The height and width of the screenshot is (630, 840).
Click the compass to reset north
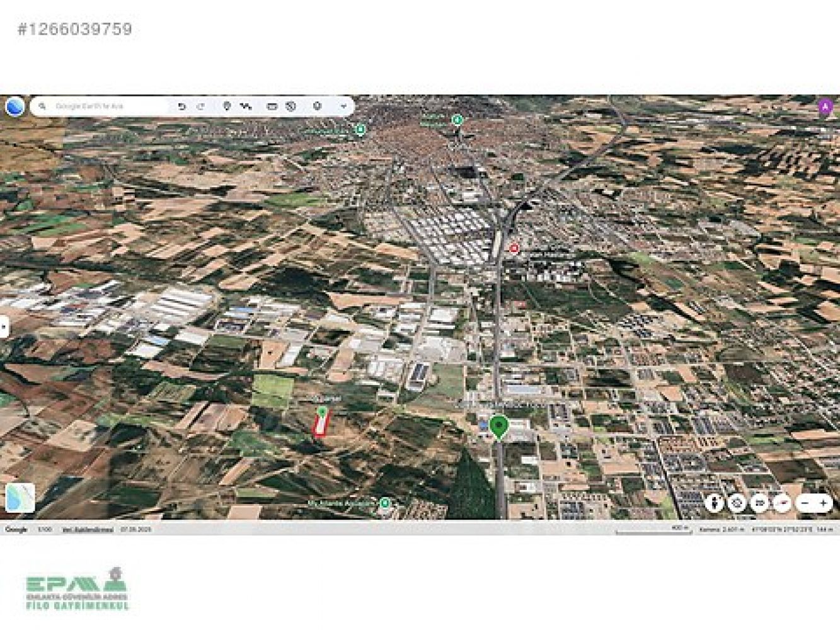pyautogui.click(x=781, y=503)
